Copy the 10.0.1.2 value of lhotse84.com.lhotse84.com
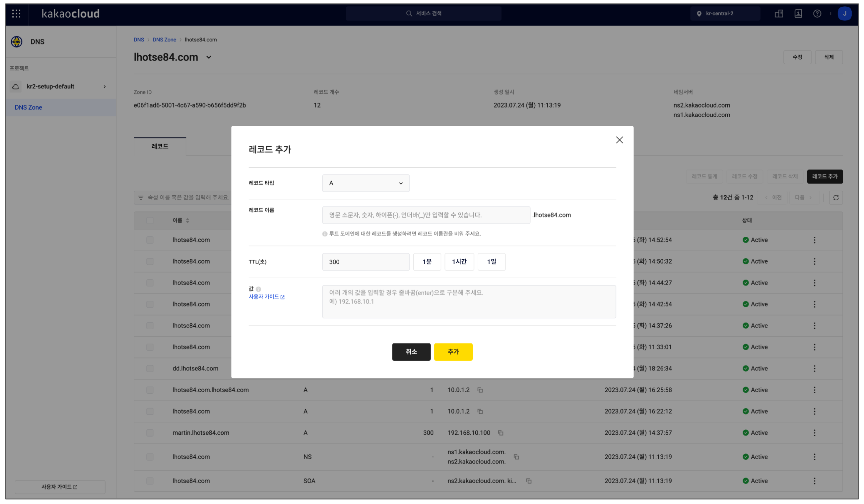This screenshot has height=504, width=864. 480,390
